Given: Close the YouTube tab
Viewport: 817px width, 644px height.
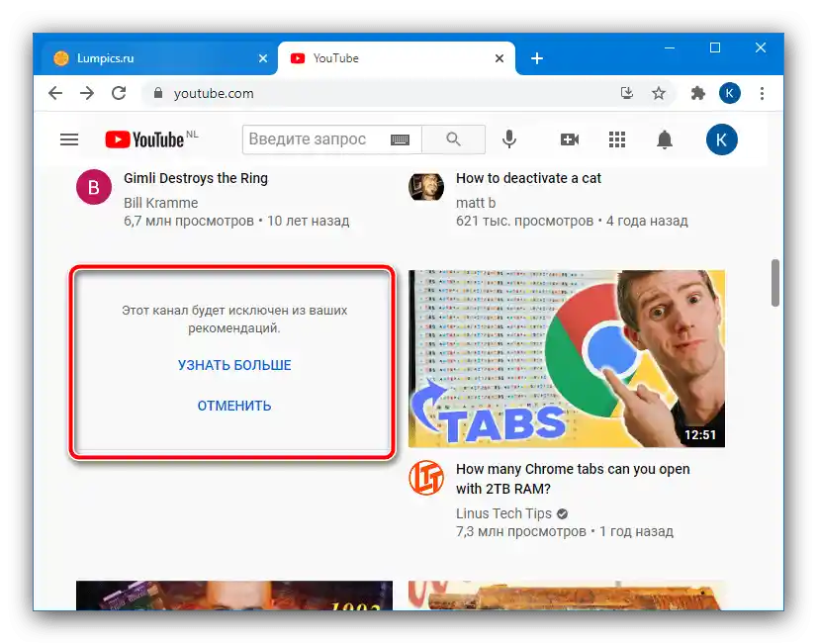Looking at the screenshot, I should [x=499, y=58].
